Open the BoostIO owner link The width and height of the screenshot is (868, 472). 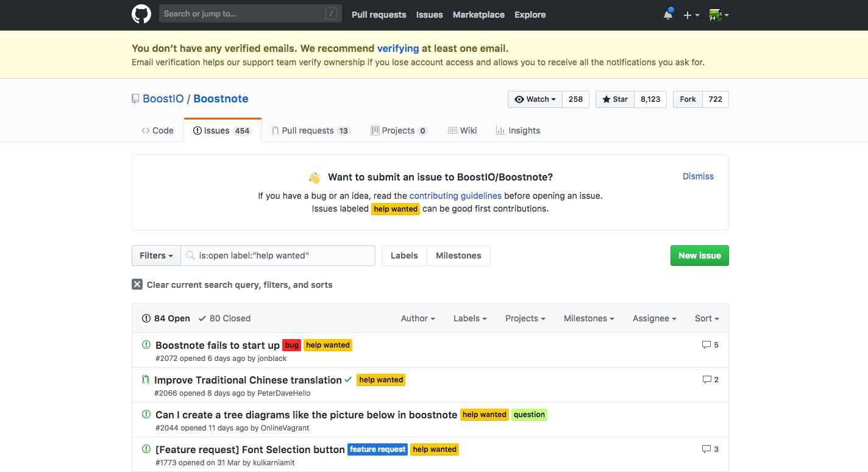pyautogui.click(x=163, y=99)
